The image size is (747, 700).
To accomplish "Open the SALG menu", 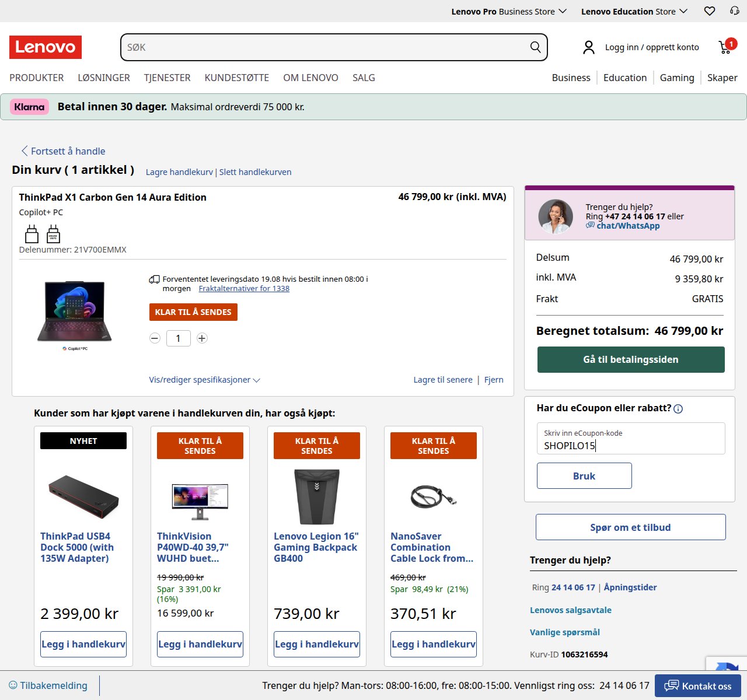I will pos(364,78).
